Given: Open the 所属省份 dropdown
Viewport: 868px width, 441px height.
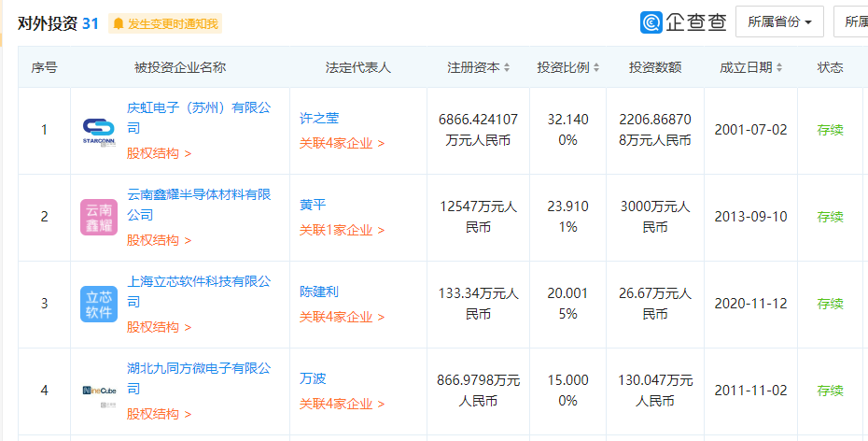Looking at the screenshot, I should click(779, 22).
